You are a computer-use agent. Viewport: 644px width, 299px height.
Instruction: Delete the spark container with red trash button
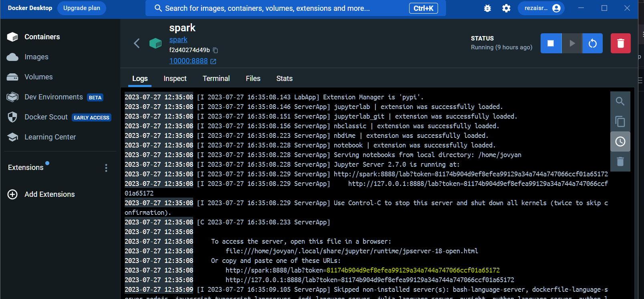[620, 43]
